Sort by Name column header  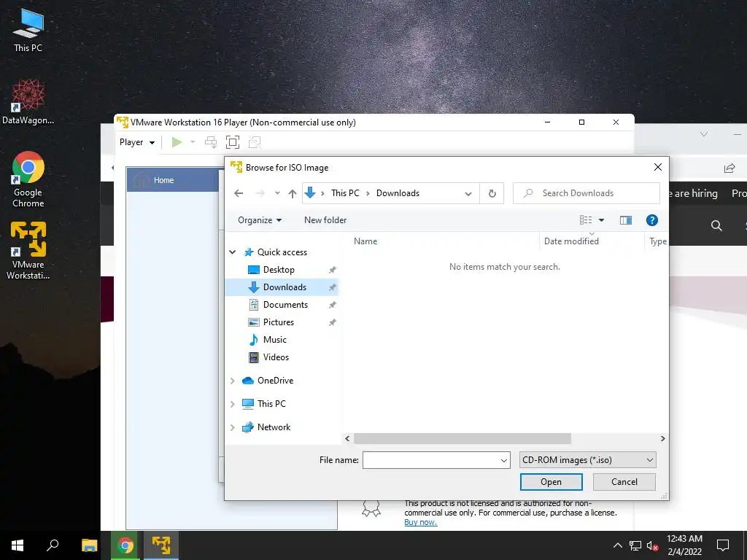(x=365, y=241)
